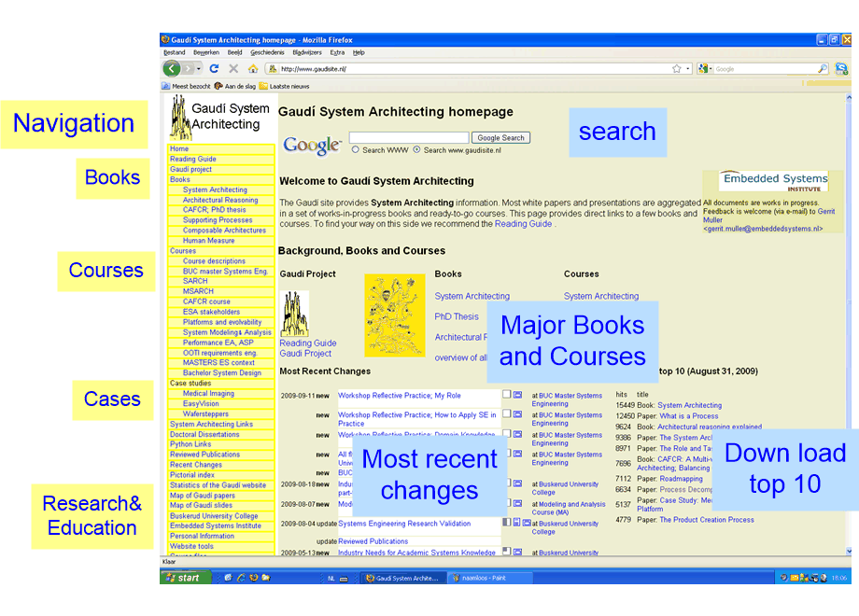
Task: Click the browser Back arrow button
Action: tap(172, 69)
